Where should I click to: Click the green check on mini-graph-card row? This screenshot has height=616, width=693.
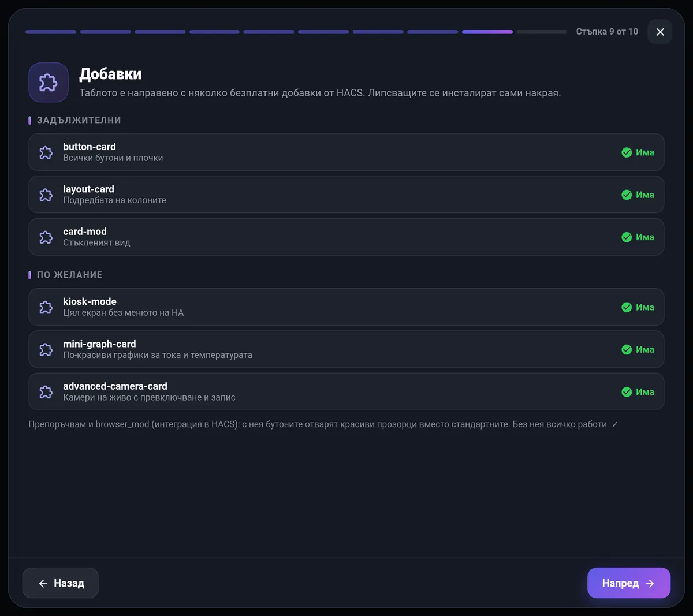click(627, 349)
